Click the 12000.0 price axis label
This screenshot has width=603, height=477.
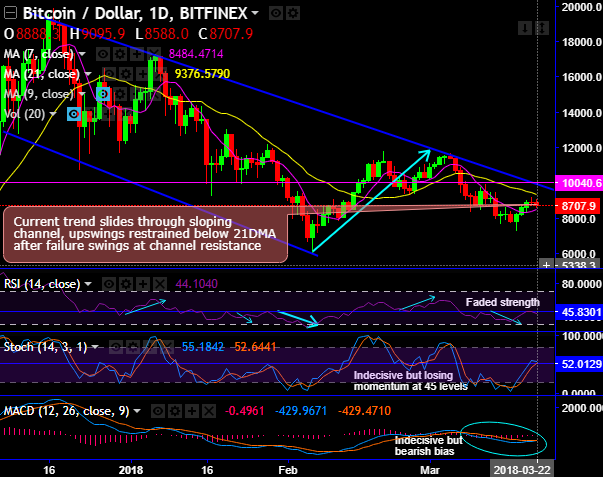click(582, 148)
